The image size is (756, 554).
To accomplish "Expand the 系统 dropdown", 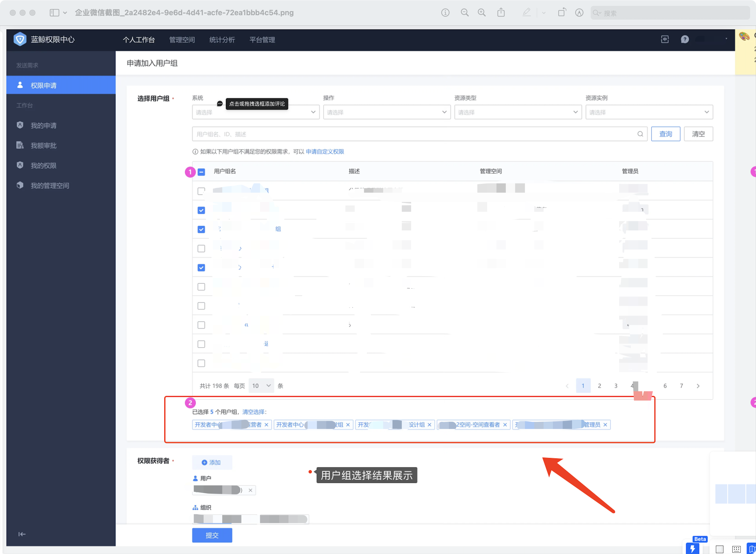I will tap(255, 112).
